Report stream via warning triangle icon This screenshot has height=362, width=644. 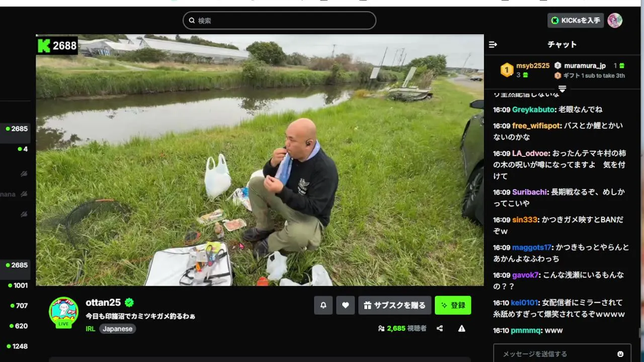461,328
